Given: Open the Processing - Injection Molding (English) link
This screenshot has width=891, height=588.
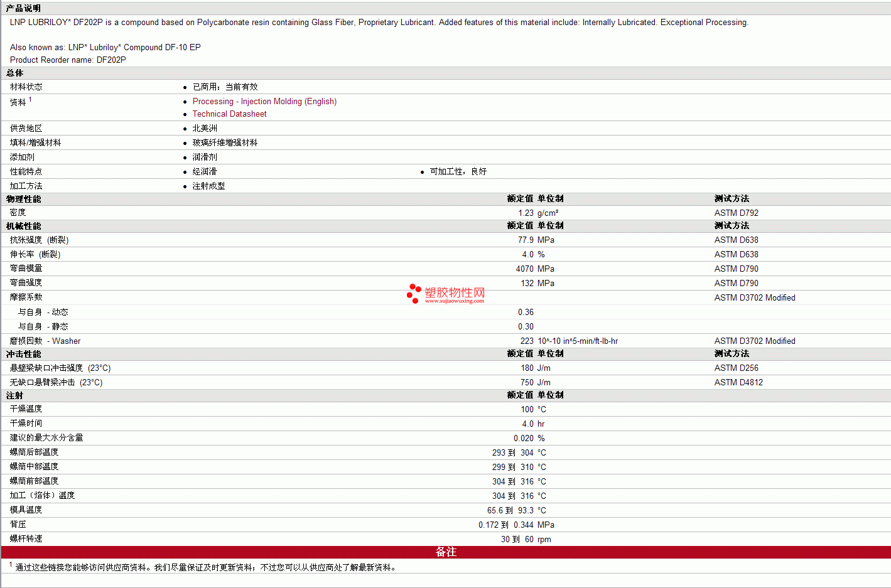Looking at the screenshot, I should tap(264, 102).
